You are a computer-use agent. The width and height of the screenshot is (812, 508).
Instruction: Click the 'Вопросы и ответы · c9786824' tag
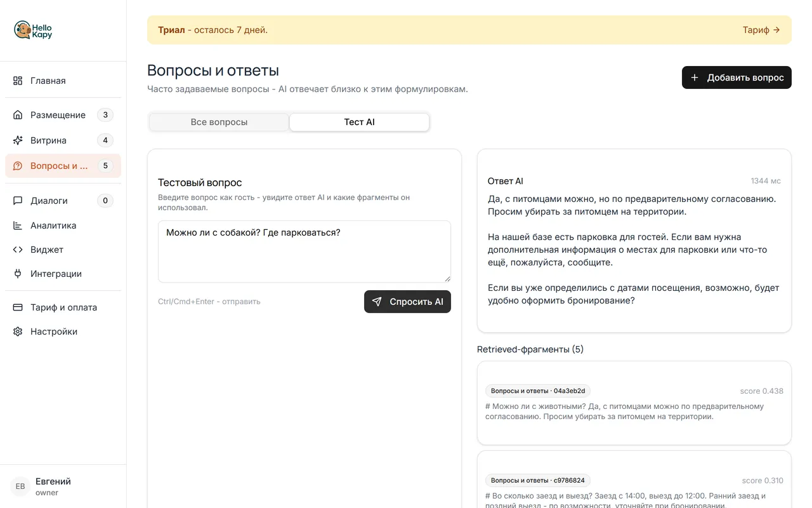(x=538, y=481)
